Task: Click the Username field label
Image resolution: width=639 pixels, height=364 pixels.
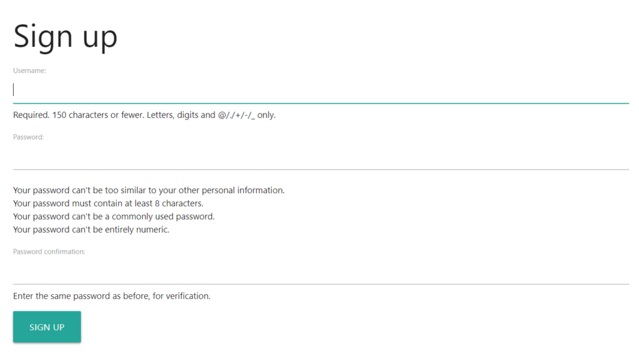Action: click(x=29, y=70)
